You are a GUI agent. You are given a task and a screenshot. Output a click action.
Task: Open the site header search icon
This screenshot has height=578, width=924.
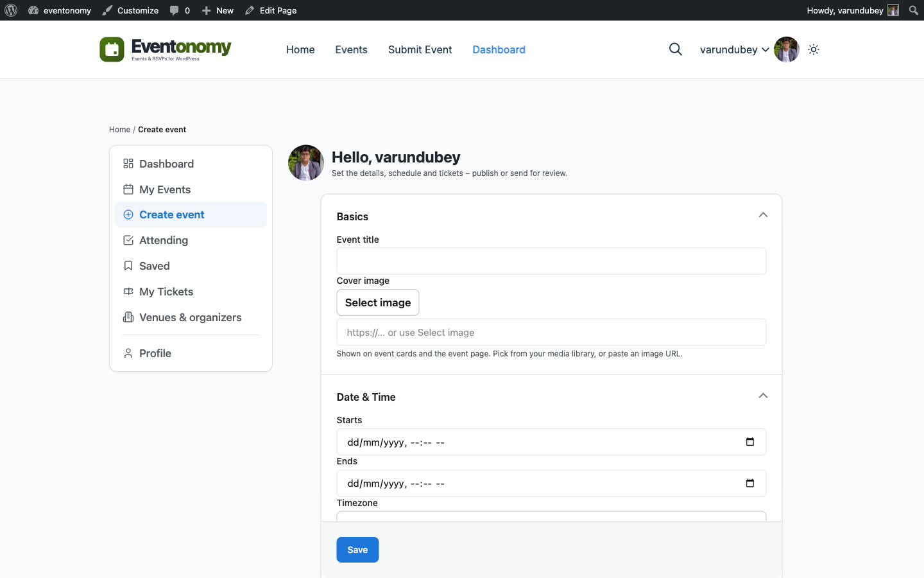coord(675,49)
